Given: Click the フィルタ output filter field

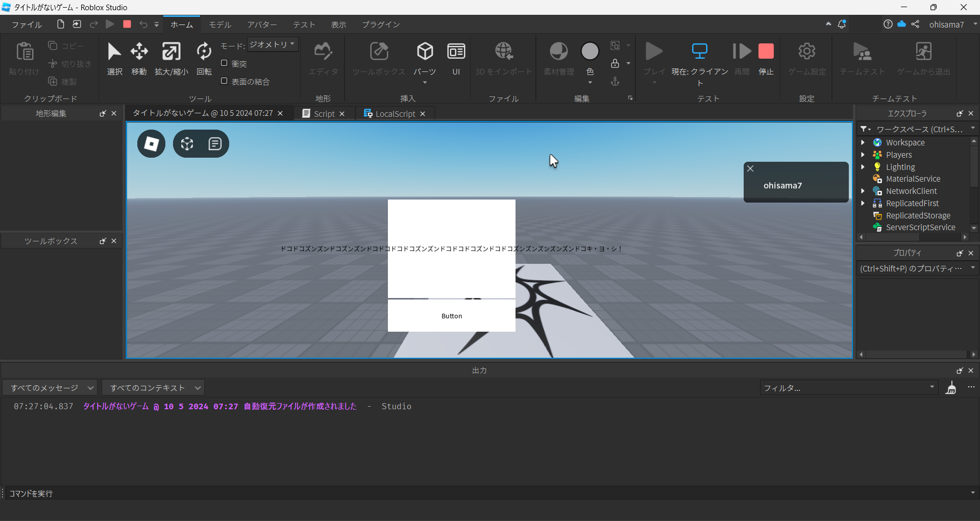Looking at the screenshot, I should click(849, 388).
